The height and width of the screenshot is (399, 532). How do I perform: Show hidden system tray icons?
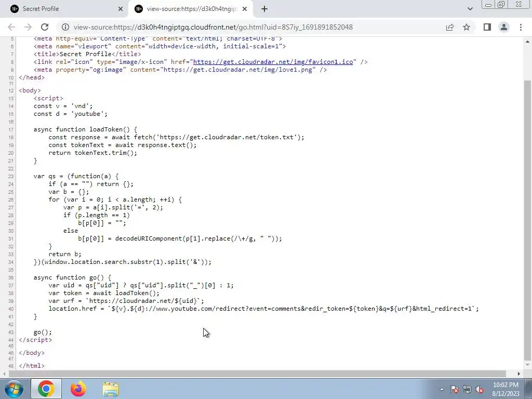click(x=442, y=390)
